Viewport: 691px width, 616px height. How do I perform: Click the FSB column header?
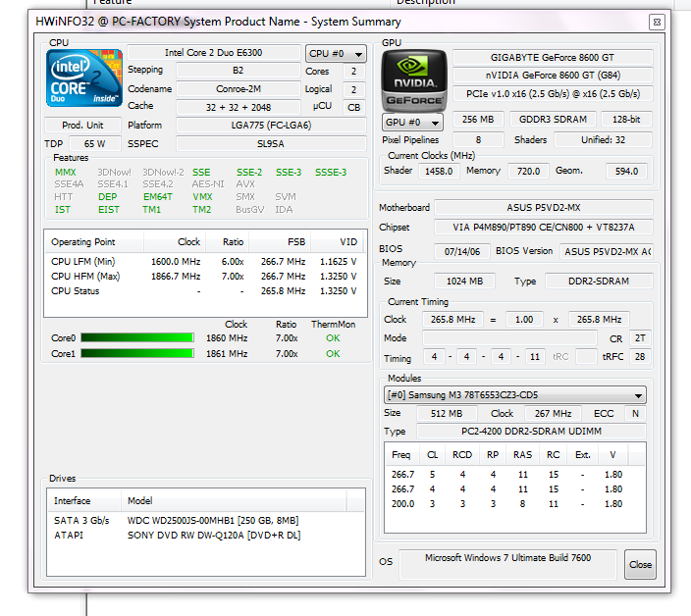tap(280, 241)
